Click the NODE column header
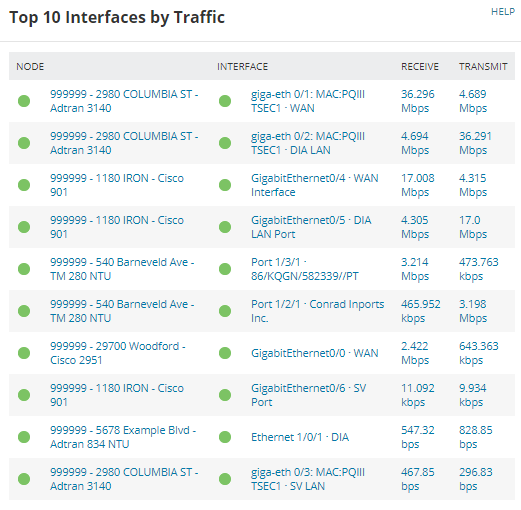Viewport: 521px width, 510px height. pyautogui.click(x=30, y=67)
